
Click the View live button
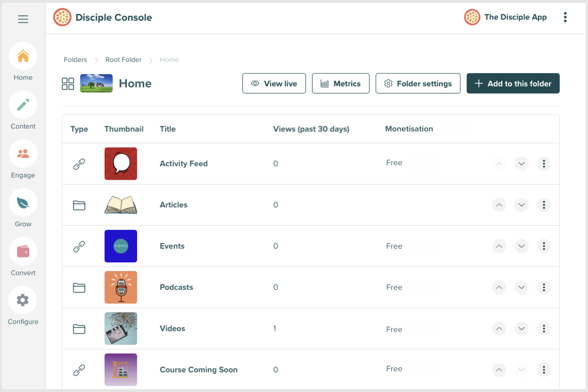274,84
